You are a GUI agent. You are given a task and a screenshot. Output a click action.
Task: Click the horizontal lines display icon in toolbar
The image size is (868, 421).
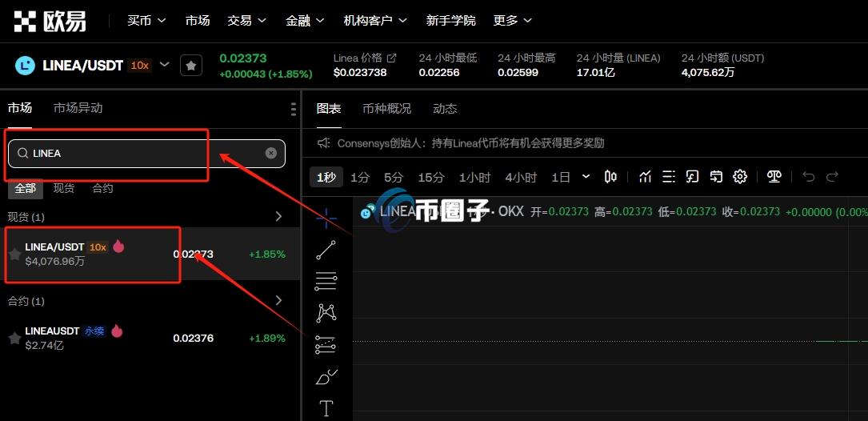click(x=669, y=177)
